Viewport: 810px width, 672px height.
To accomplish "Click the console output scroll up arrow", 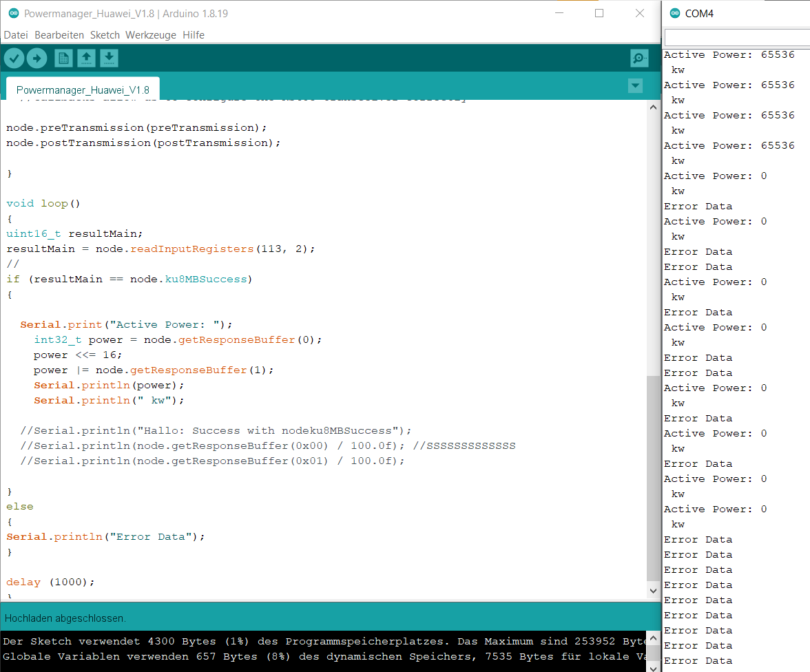I will pos(653,638).
